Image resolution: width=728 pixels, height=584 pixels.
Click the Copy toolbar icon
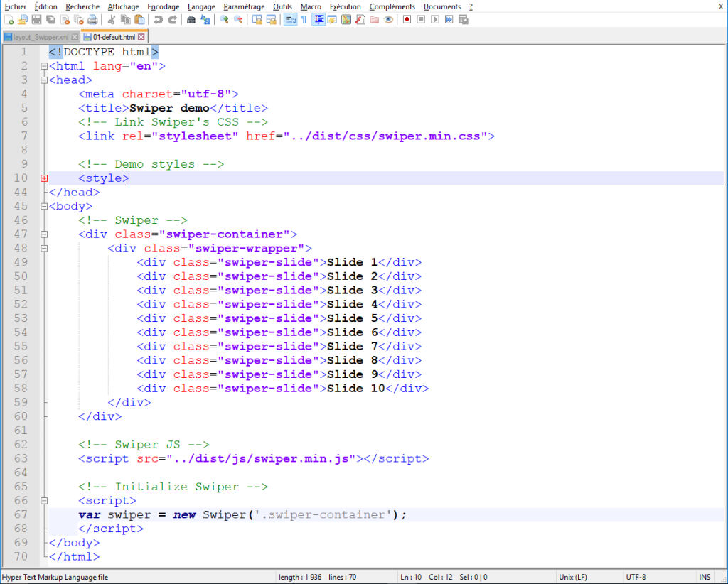(x=125, y=19)
